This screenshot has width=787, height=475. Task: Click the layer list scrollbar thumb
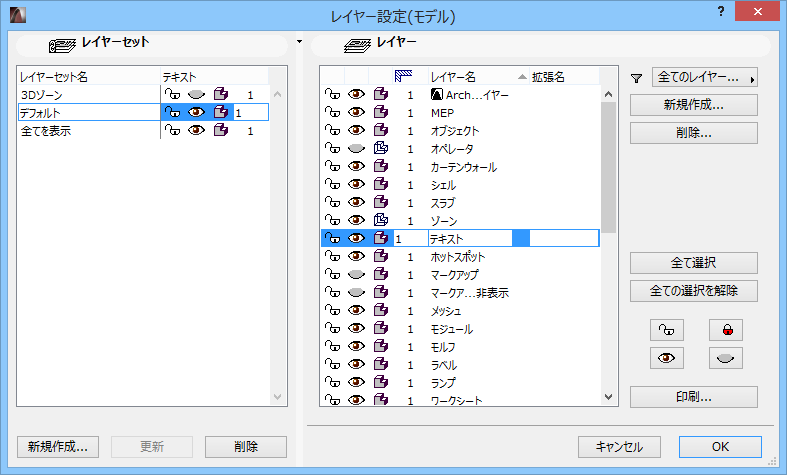pyautogui.click(x=608, y=167)
